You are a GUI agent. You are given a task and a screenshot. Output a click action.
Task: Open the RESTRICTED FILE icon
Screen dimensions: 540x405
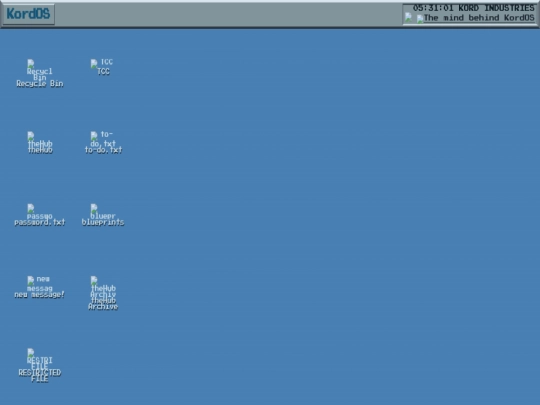(x=40, y=365)
